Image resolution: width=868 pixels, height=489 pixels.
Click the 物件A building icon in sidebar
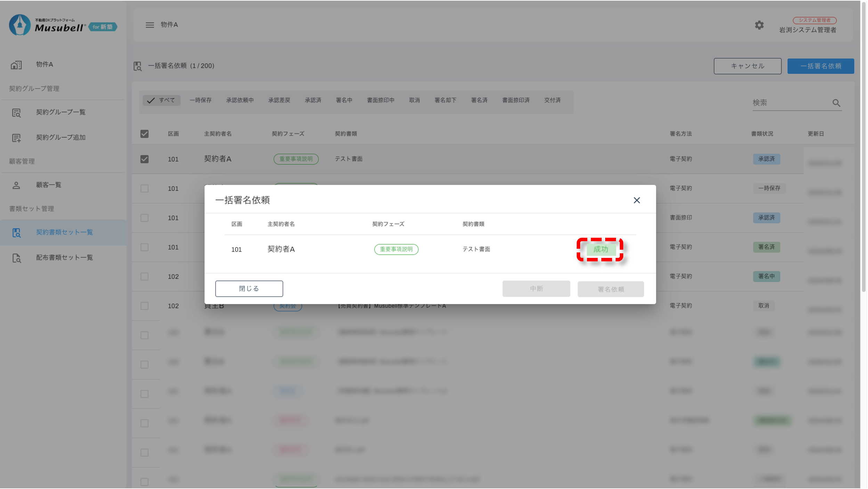(16, 65)
